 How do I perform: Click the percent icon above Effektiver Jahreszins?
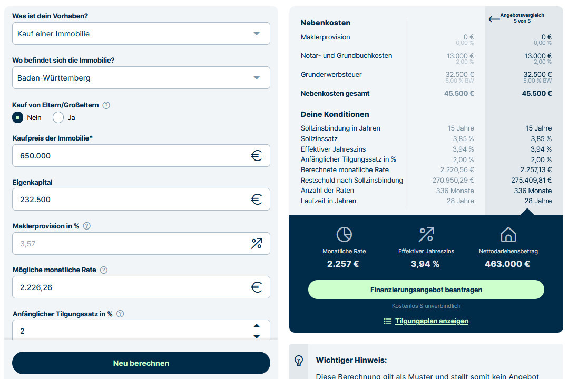point(426,234)
